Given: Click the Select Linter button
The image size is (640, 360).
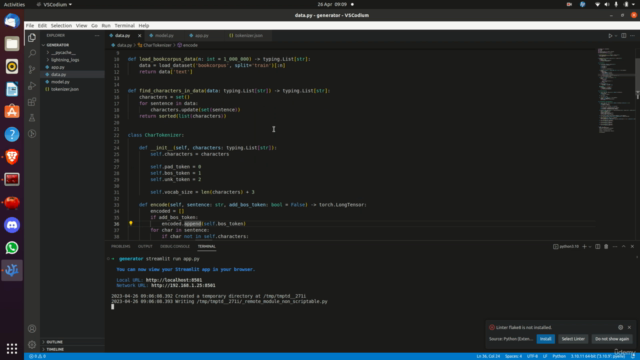Looking at the screenshot, I should coord(573,339).
